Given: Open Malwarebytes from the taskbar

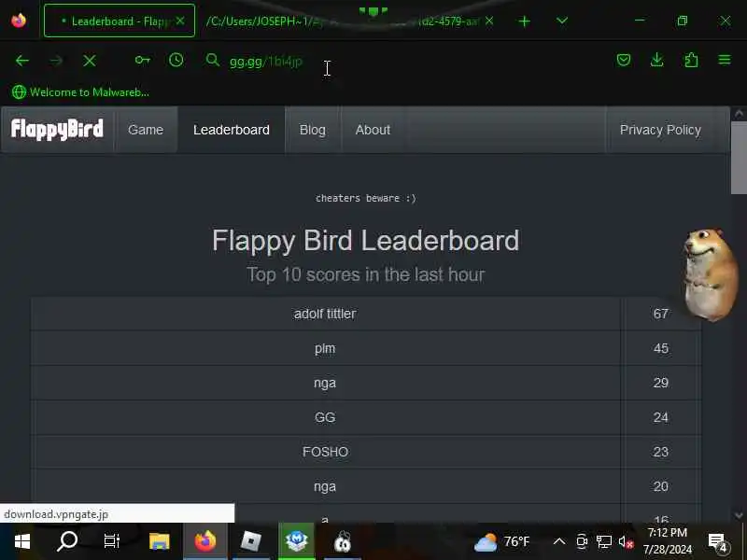Looking at the screenshot, I should (296, 541).
